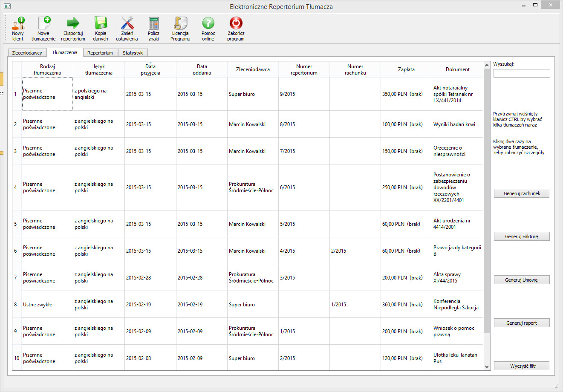The height and width of the screenshot is (392, 563).
Task: Click Generuj rachunek button
Action: pyautogui.click(x=522, y=193)
